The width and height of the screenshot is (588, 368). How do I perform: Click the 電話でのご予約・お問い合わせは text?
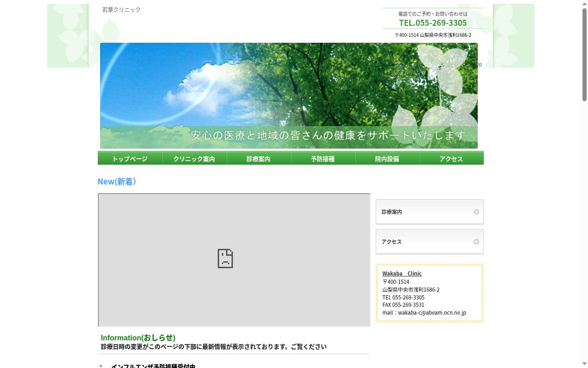(x=433, y=14)
